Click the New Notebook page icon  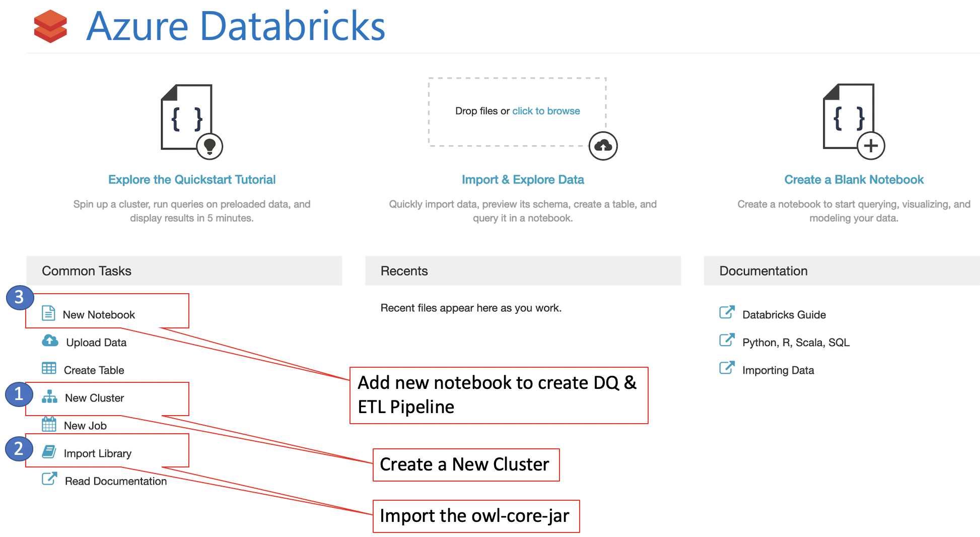(48, 313)
